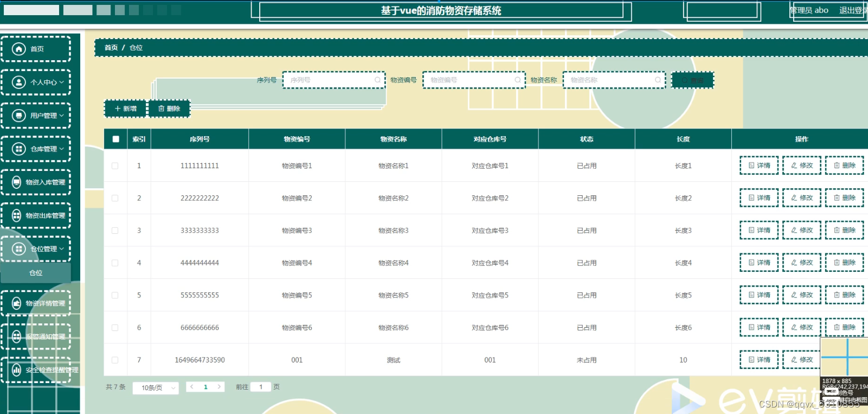
Task: Click the 个人中心 user icon
Action: 19,82
